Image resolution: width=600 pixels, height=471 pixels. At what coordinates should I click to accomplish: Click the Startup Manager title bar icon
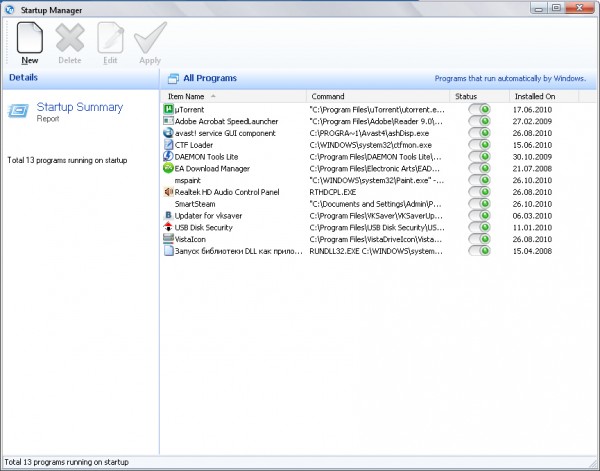[x=10, y=10]
